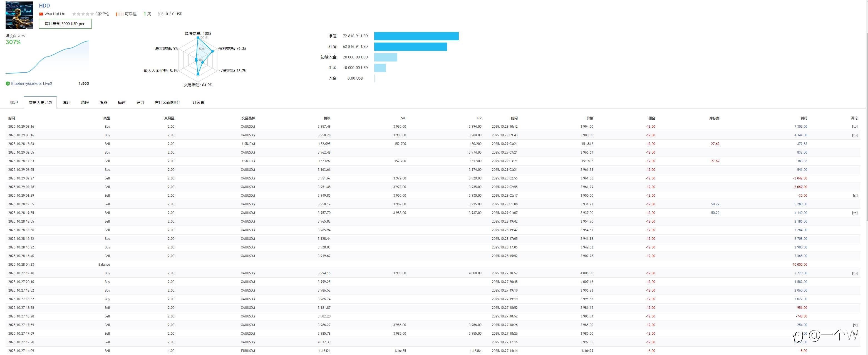This screenshot has height=355, width=868.
Task: Click the 交易活动 point on radar chart
Action: point(198,74)
